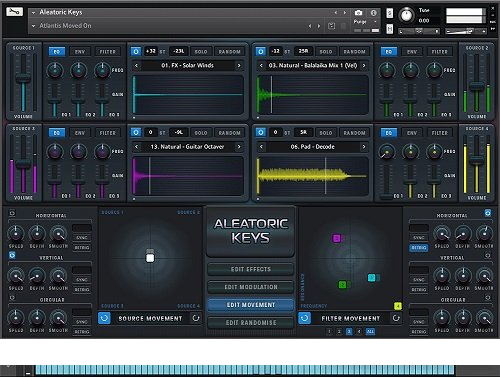Adjust Source 1 volume slider
Viewport: 500px width, 377px height.
point(23,79)
